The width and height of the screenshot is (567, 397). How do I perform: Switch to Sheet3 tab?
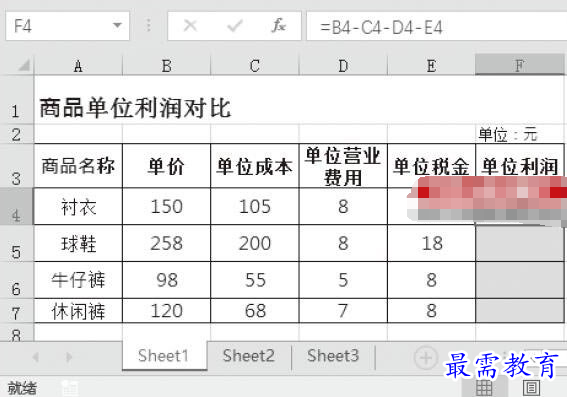[333, 355]
